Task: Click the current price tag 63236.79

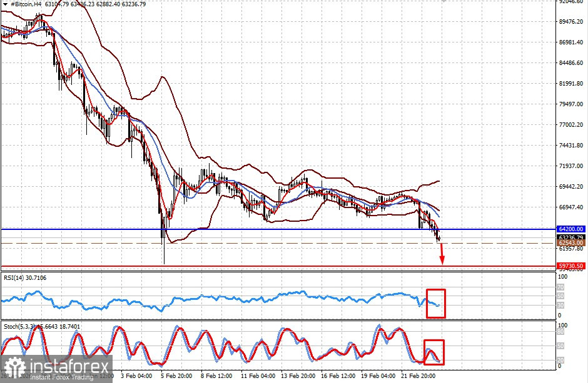Action: coord(570,237)
